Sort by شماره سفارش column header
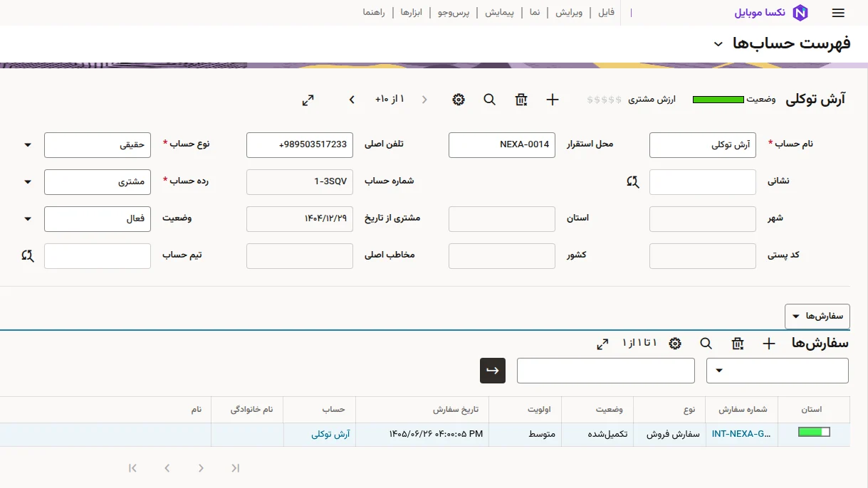 click(742, 410)
